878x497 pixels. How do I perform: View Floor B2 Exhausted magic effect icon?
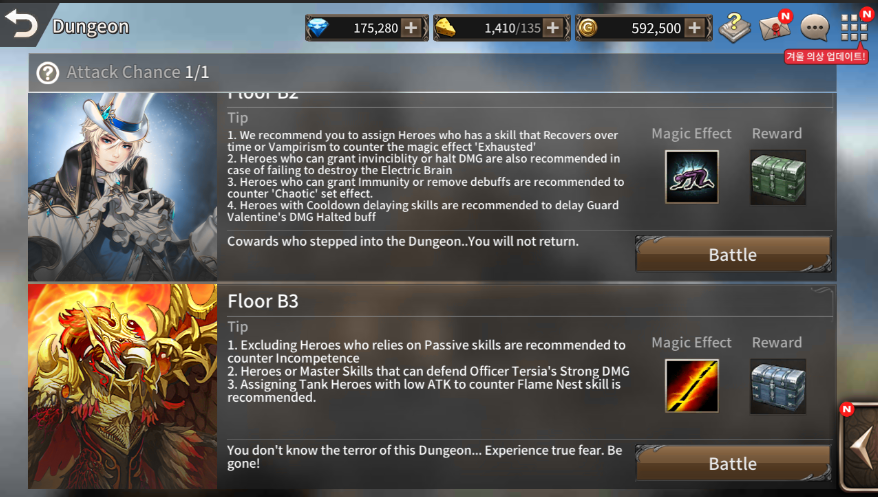click(x=692, y=177)
